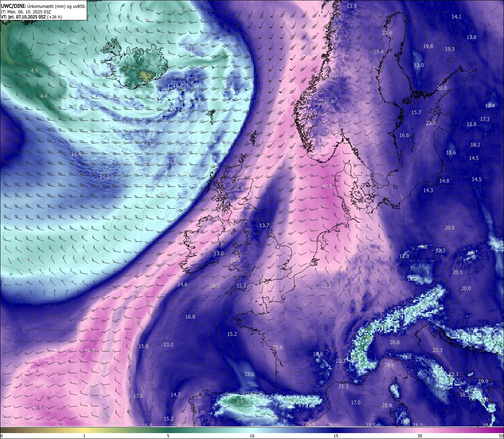Click the valid time 'VT: þri. 07.10.2025 05Z (+26 h)'
The image size is (504, 439).
[x=31, y=17]
